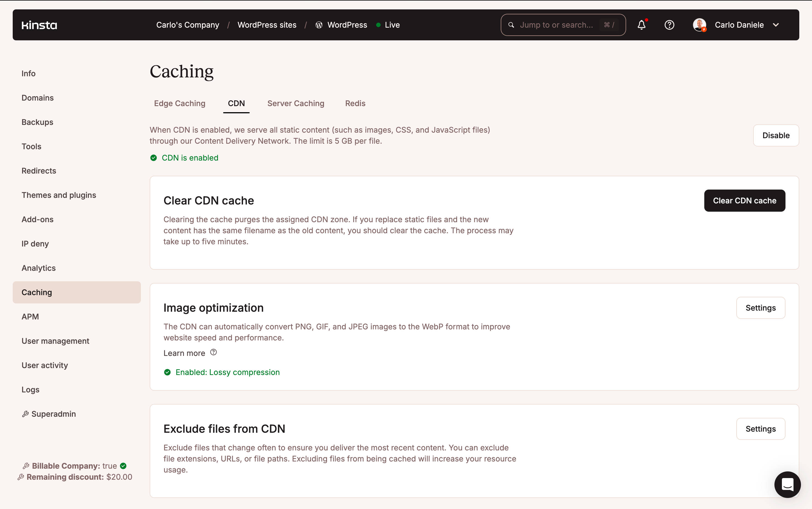Toggle the Image optimization enabled status
Screen dimensions: 812x509
(x=760, y=307)
